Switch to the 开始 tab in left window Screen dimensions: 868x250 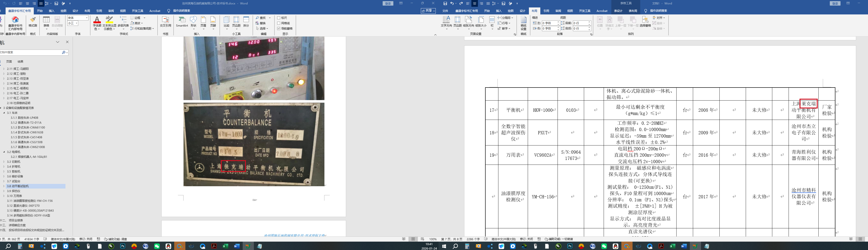[x=40, y=11]
